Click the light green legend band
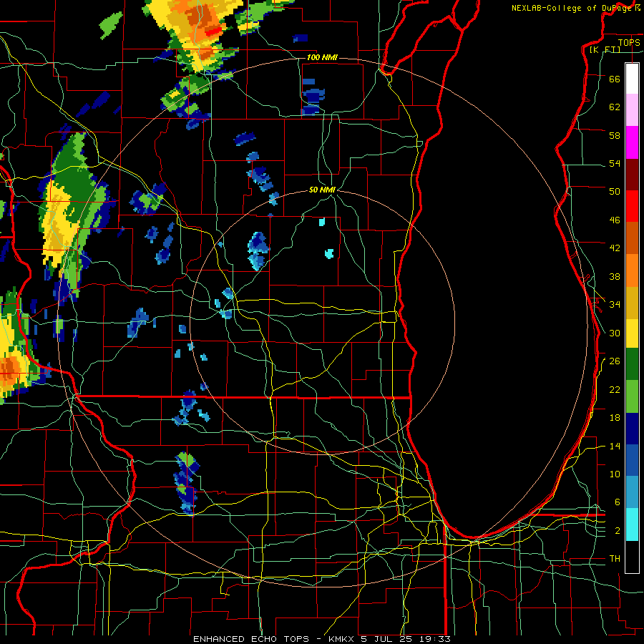644x644 pixels. coord(632,396)
